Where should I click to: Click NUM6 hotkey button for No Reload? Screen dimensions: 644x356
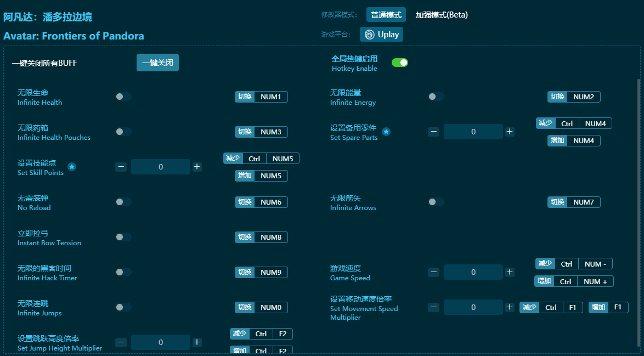click(261, 202)
